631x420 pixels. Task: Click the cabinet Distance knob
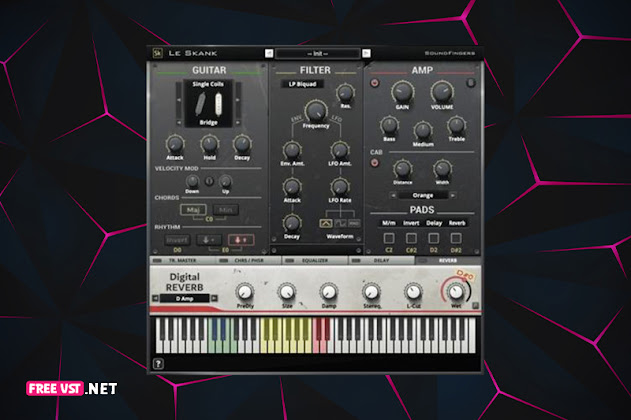click(402, 169)
